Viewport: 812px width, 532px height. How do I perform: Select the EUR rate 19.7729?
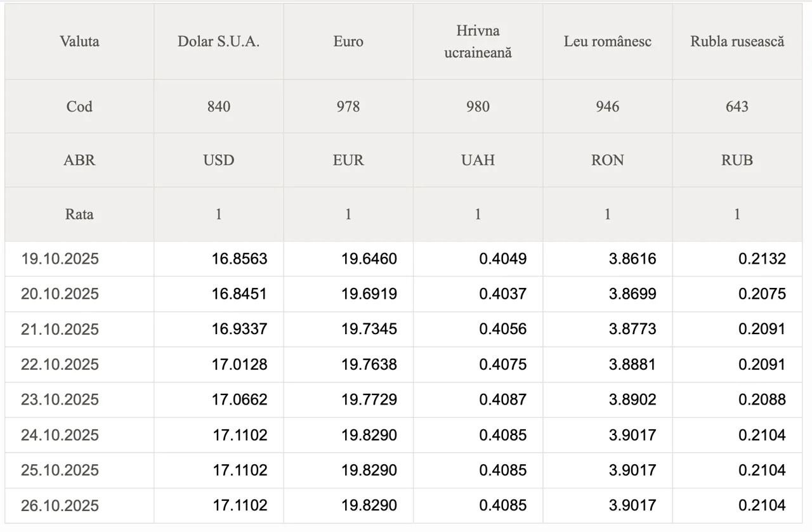pos(369,399)
